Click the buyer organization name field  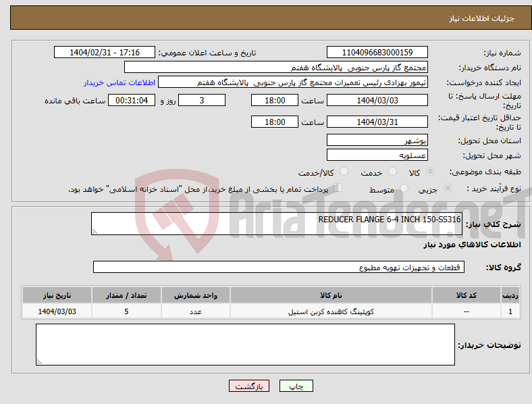pos(276,67)
